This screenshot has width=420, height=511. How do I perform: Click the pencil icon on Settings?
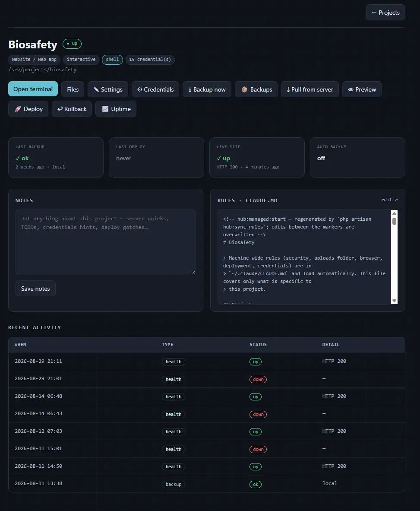pos(96,89)
